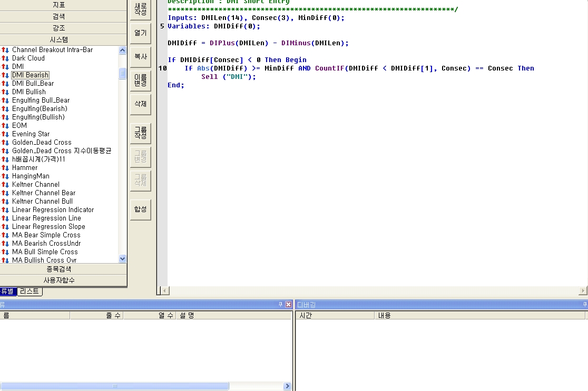
Task: Pin the bottom-left output panel
Action: click(280, 305)
